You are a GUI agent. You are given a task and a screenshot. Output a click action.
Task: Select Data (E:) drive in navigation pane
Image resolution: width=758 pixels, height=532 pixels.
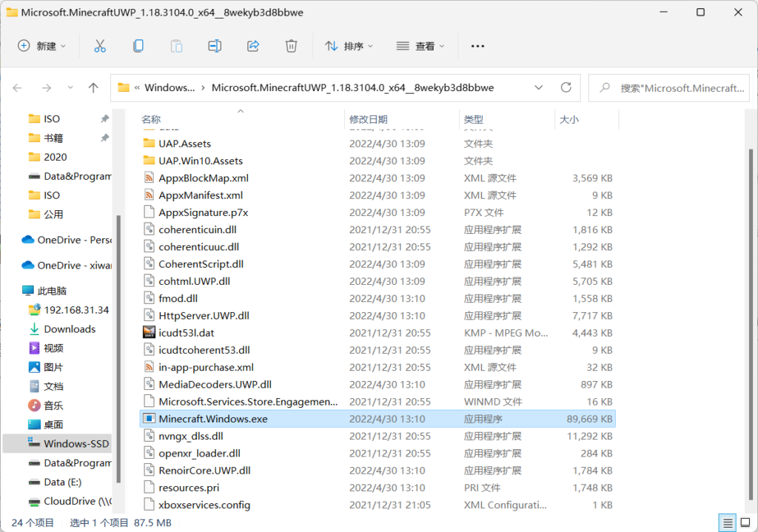point(62,482)
